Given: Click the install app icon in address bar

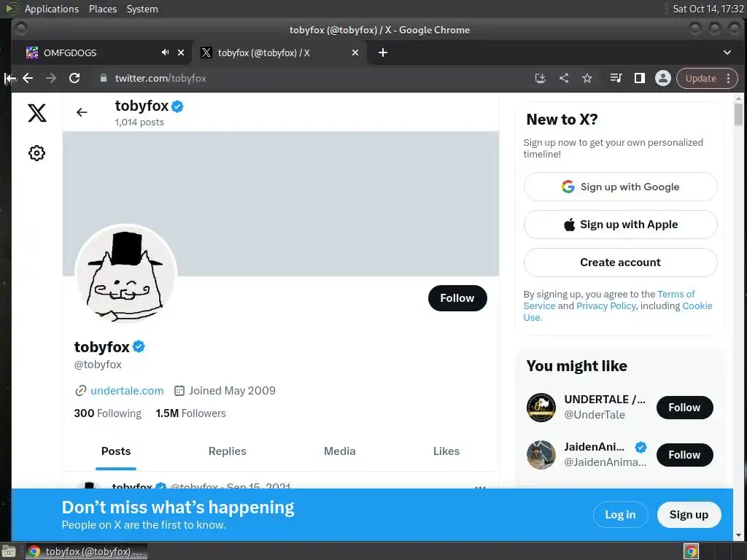Looking at the screenshot, I should pos(541,78).
